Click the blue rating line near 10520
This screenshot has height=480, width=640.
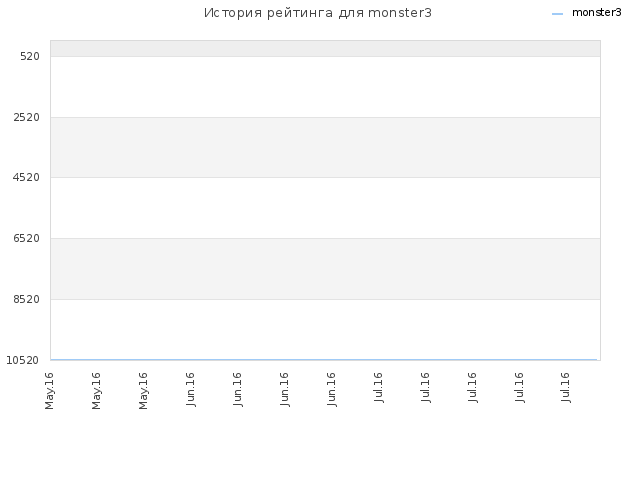(x=323, y=360)
